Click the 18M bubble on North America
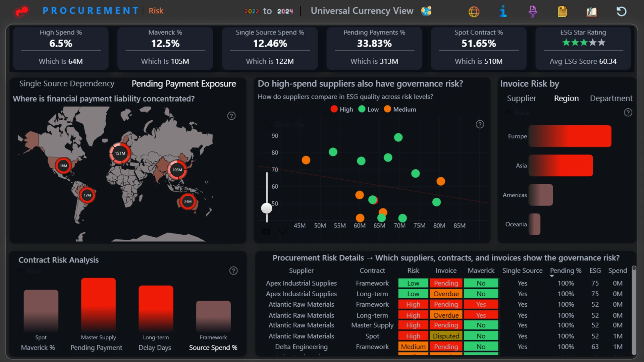Screen dimensions: 644x362 pyautogui.click(x=63, y=166)
